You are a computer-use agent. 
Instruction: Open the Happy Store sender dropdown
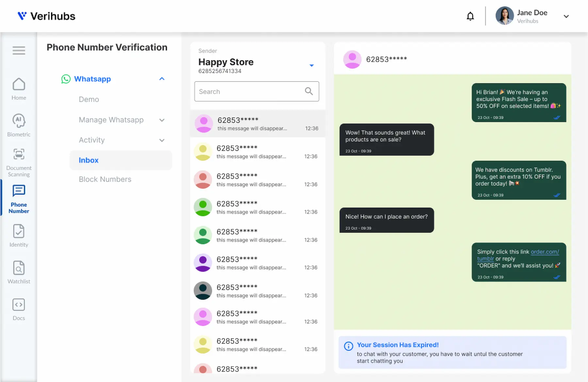pyautogui.click(x=312, y=65)
